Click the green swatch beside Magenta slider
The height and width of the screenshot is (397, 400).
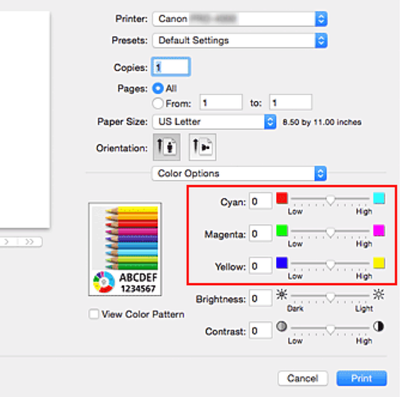[282, 230]
